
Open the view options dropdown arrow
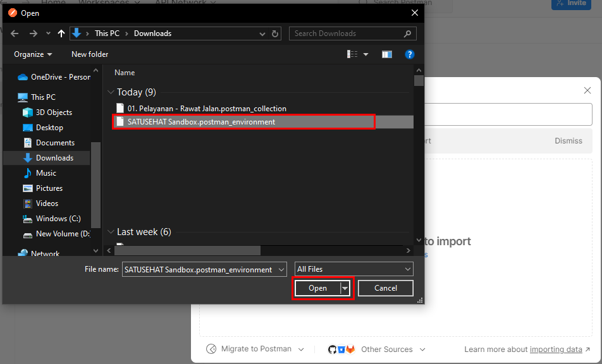pos(366,54)
